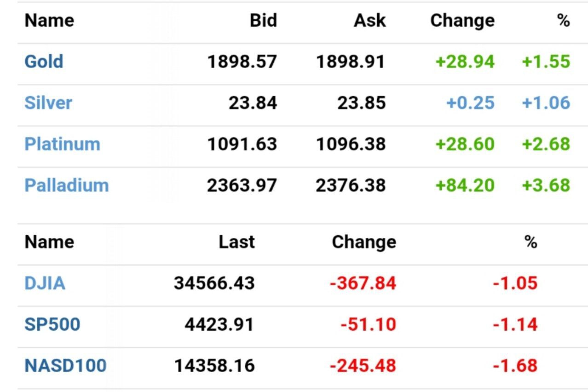
Task: Click Platinum percent change +2.68
Action: 546,144
